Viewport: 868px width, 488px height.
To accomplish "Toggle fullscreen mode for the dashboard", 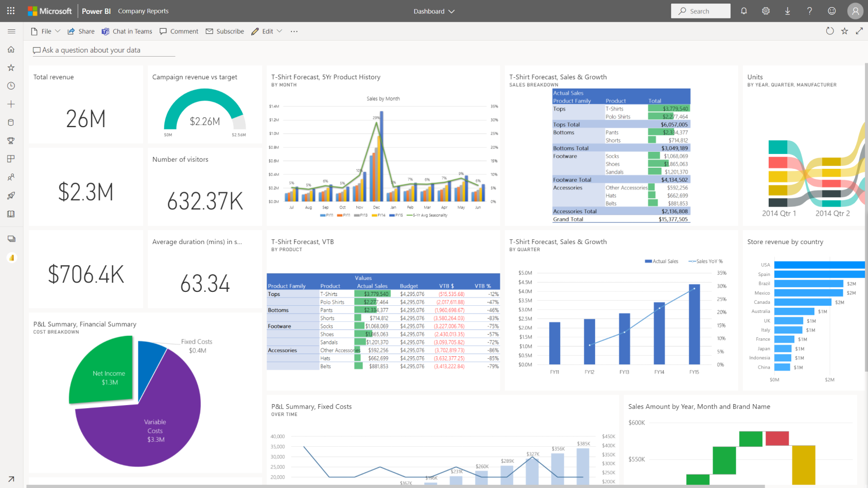I will 860,31.
